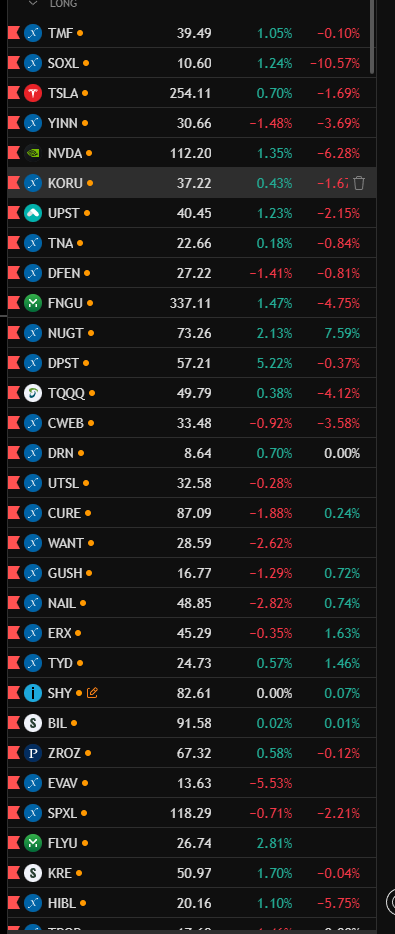Click the Tesla logo icon beside TSLA
Screen dimensions: 395x934
pos(33,93)
